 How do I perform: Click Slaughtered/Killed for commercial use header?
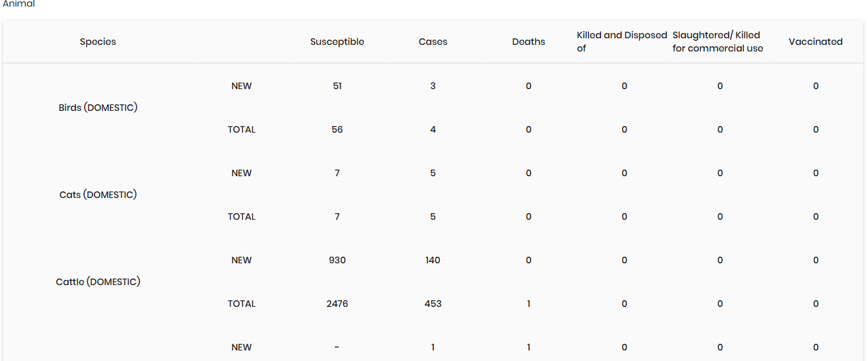coord(717,42)
